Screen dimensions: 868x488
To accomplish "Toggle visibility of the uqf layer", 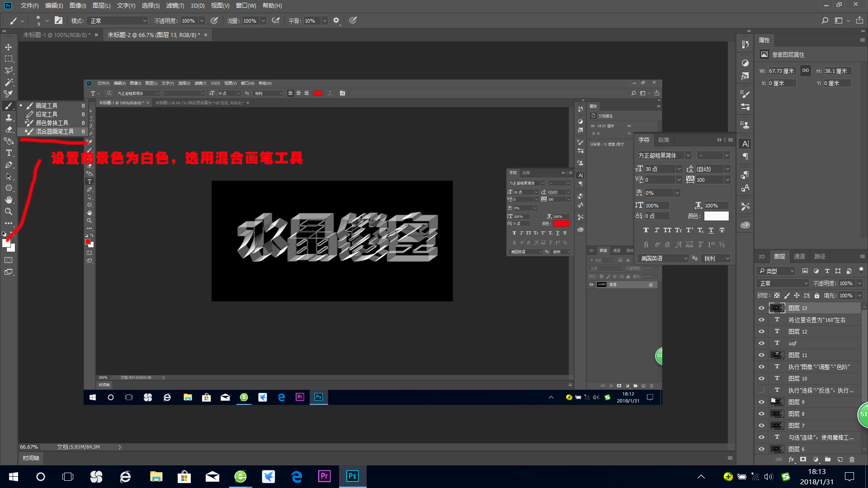I will (x=761, y=343).
